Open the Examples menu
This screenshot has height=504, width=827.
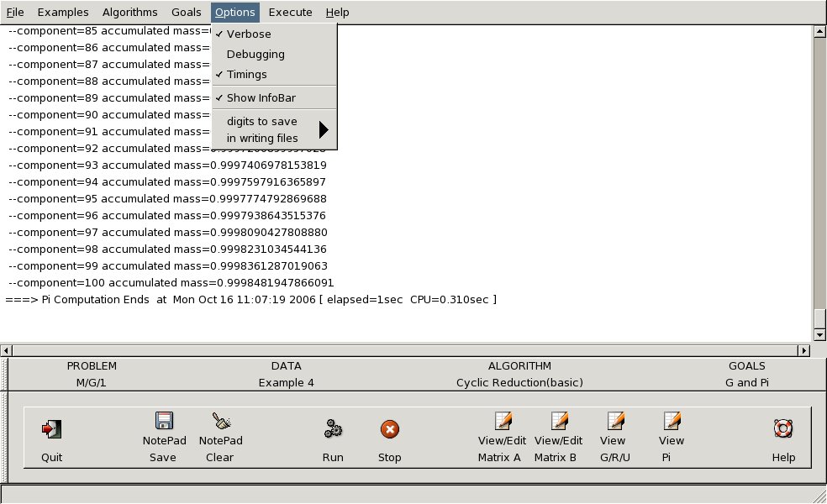tap(63, 12)
